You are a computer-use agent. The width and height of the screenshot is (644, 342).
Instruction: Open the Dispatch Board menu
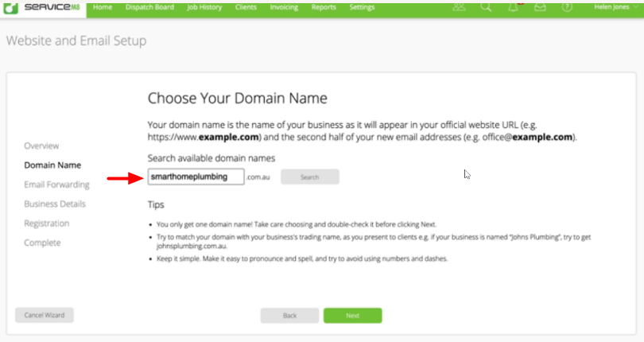coord(149,7)
